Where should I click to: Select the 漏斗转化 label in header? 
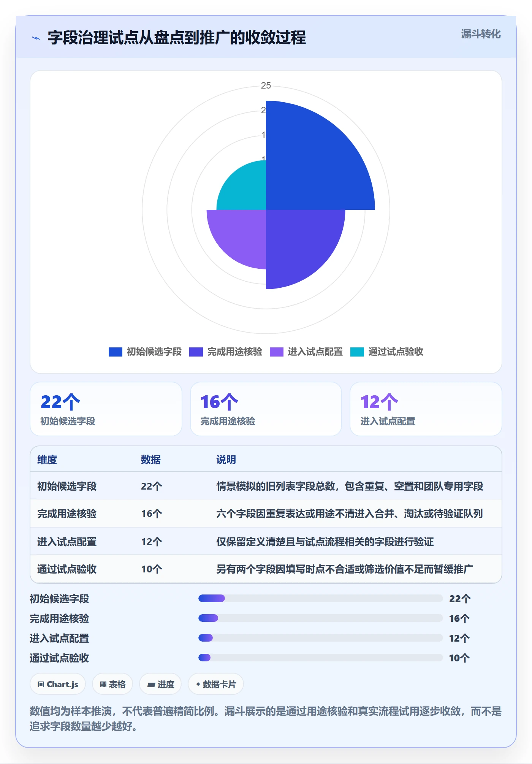pyautogui.click(x=481, y=34)
